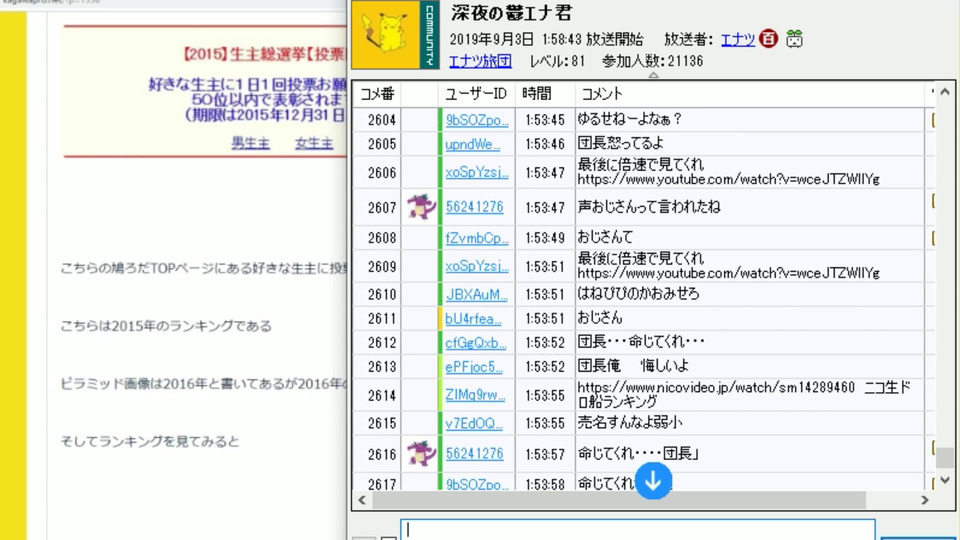
Task: Select comment 団長･･･命じてくれ･･･
Action: pyautogui.click(x=641, y=342)
